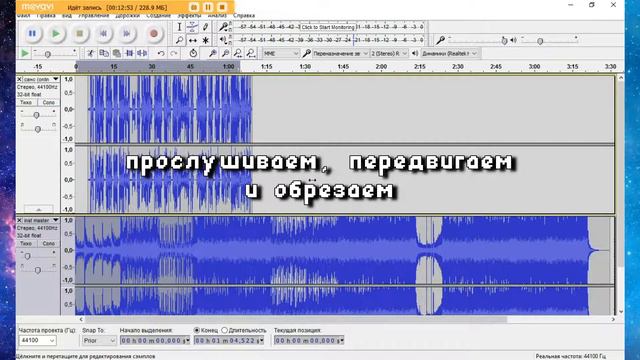
Task: Select the magnifier Zoom tool
Action: pos(179,40)
